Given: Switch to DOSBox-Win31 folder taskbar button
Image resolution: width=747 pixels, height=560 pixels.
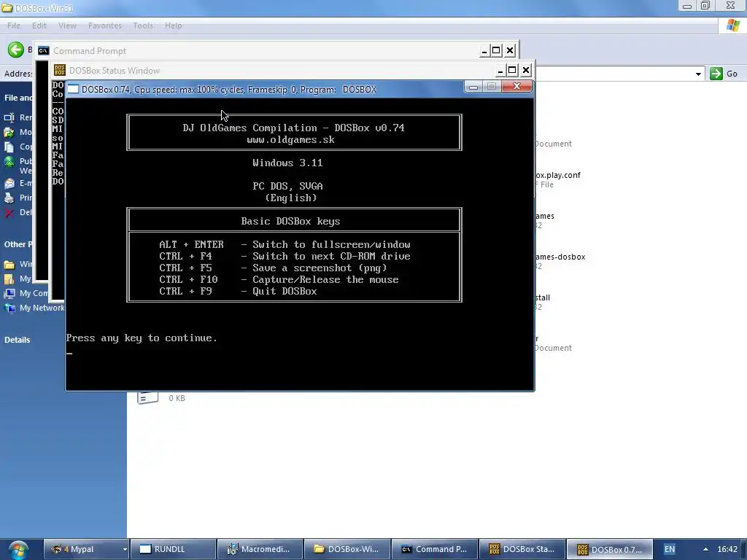Looking at the screenshot, I should (347, 549).
